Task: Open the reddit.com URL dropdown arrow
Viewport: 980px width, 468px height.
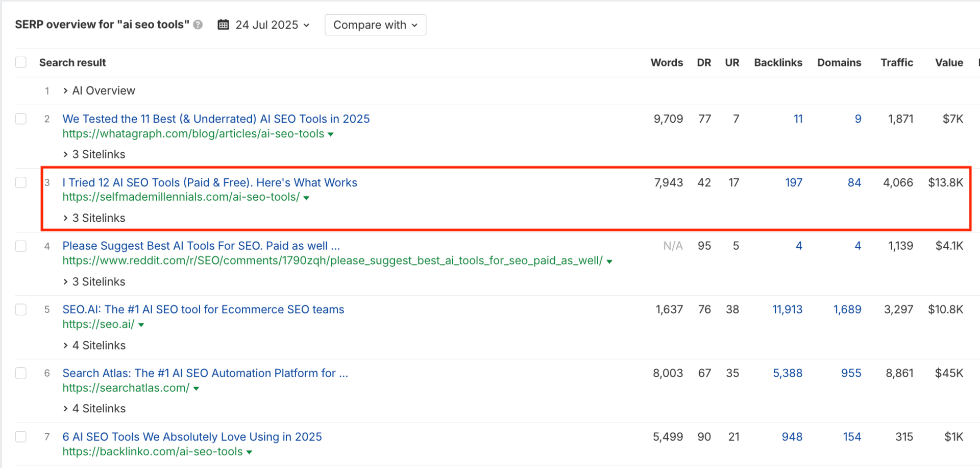Action: (x=609, y=262)
